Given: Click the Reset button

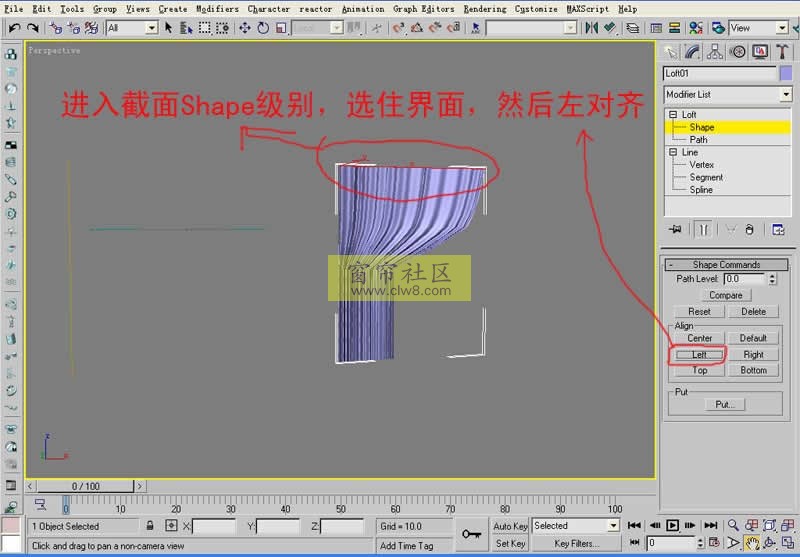Looking at the screenshot, I should coord(699,311).
